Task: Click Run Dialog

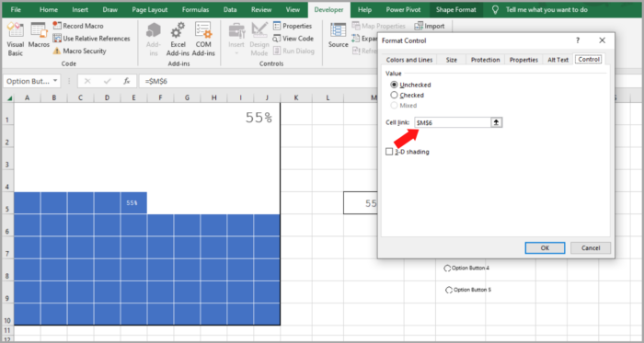Action: point(293,51)
